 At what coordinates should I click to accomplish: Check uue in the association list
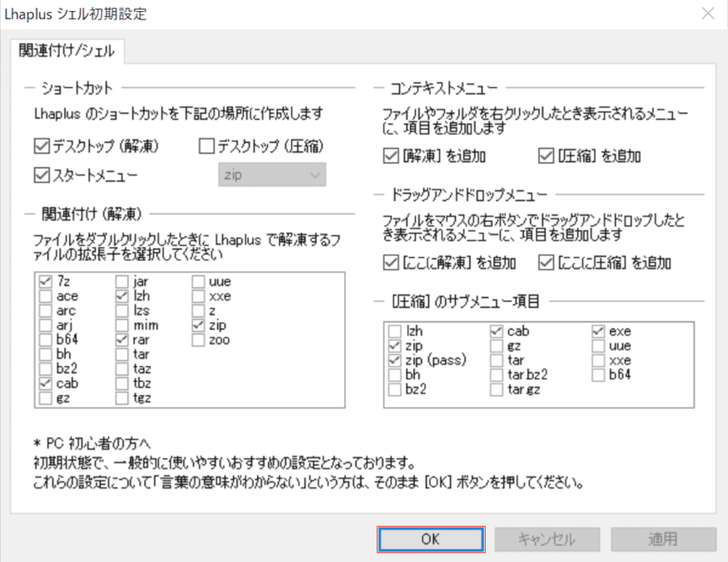tap(198, 282)
